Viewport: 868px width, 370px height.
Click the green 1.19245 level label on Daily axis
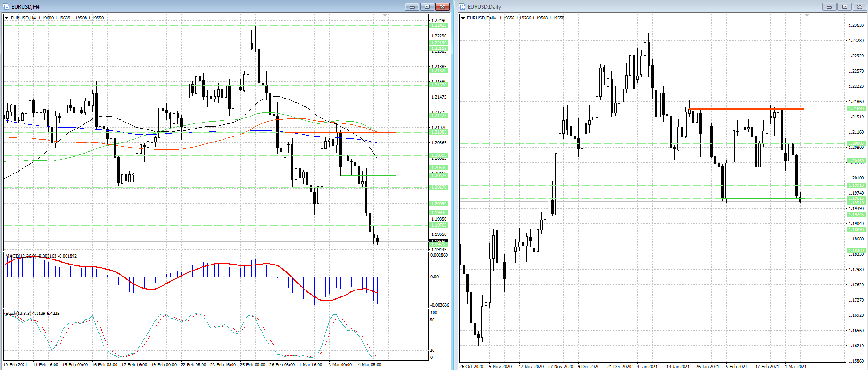856,215
